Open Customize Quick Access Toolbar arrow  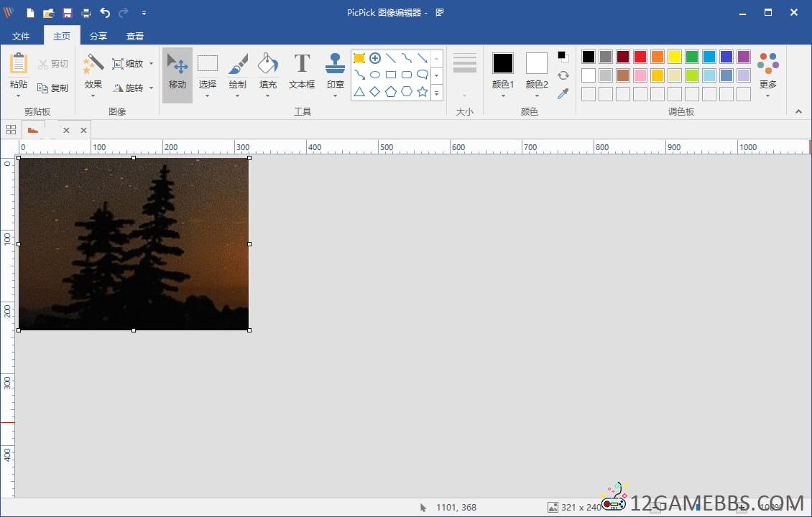pyautogui.click(x=144, y=13)
